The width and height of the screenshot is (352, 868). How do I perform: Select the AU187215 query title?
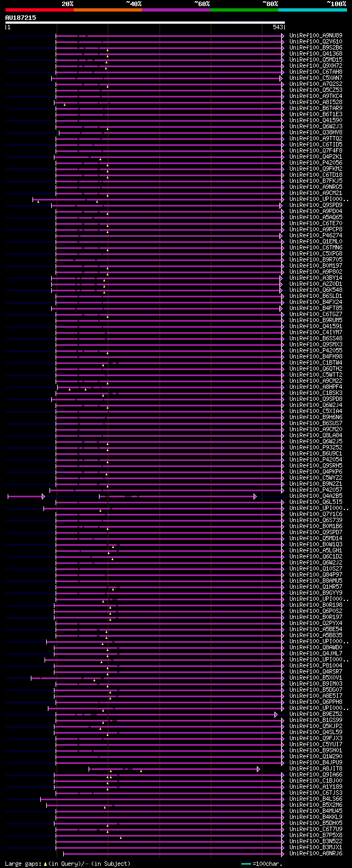pyautogui.click(x=21, y=18)
